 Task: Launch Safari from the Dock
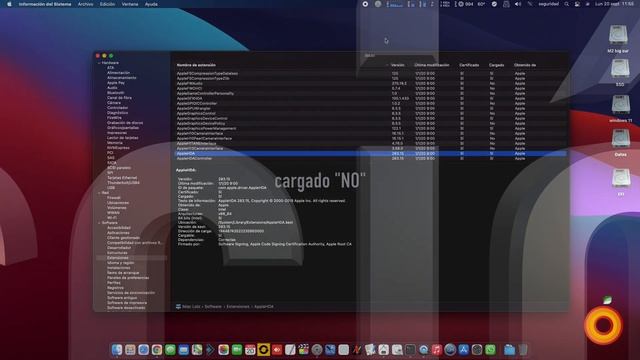pyautogui.click(x=143, y=350)
